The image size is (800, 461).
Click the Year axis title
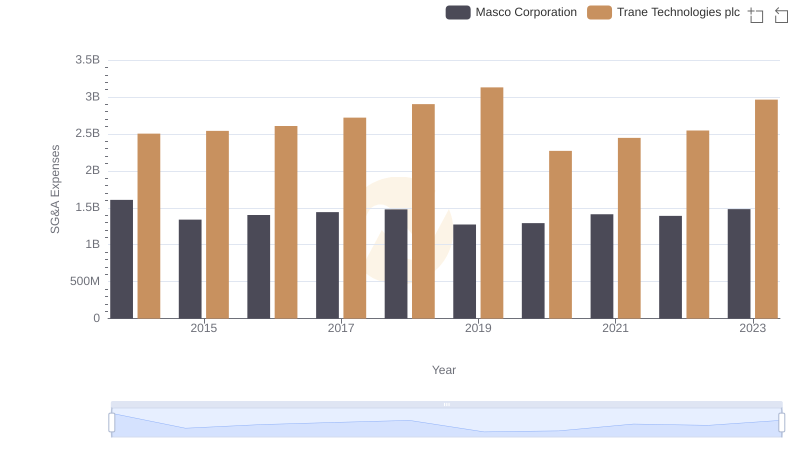click(x=444, y=370)
